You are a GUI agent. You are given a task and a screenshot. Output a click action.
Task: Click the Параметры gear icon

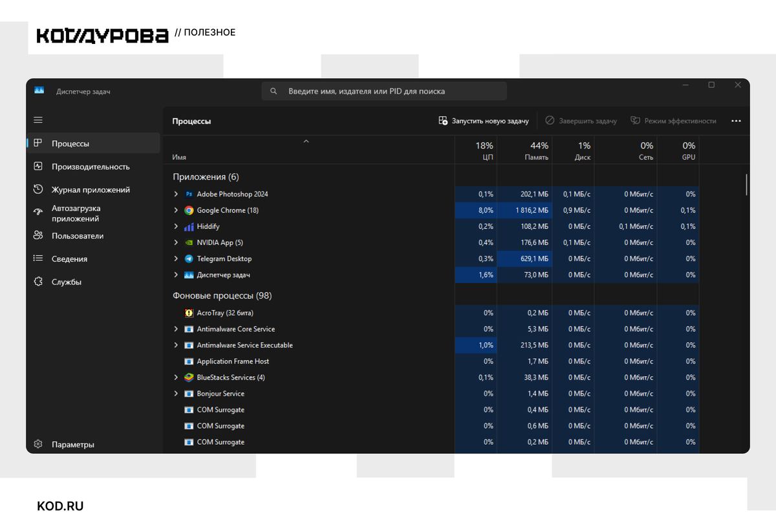[38, 445]
